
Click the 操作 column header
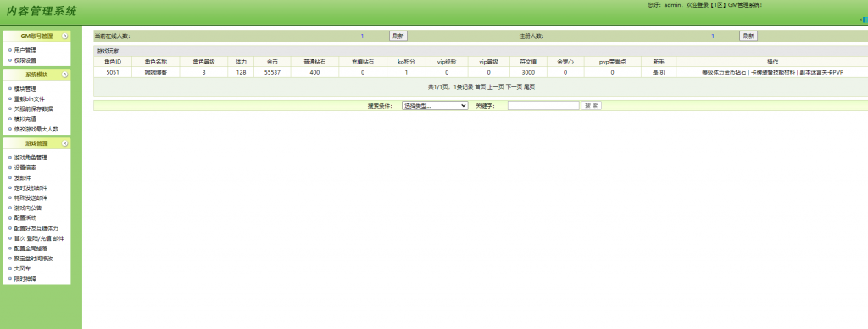773,62
